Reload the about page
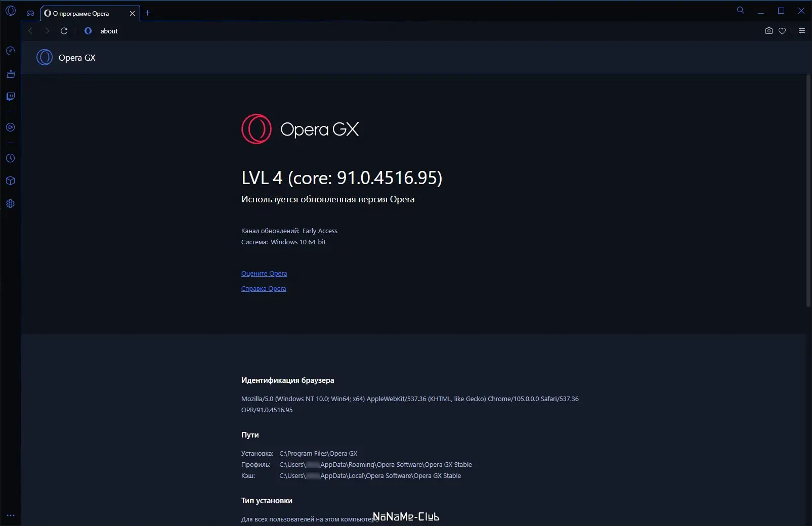The height and width of the screenshot is (526, 812). point(64,31)
